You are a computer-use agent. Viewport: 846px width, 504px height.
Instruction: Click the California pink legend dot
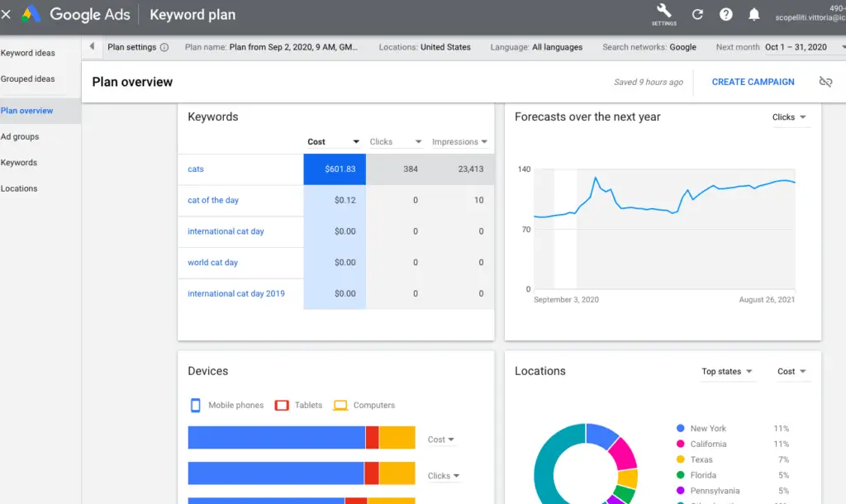pos(681,444)
